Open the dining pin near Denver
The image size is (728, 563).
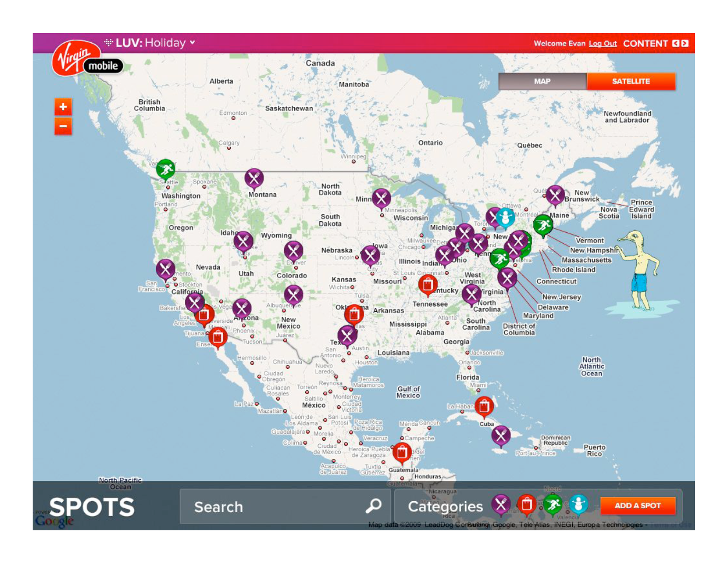tap(293, 252)
